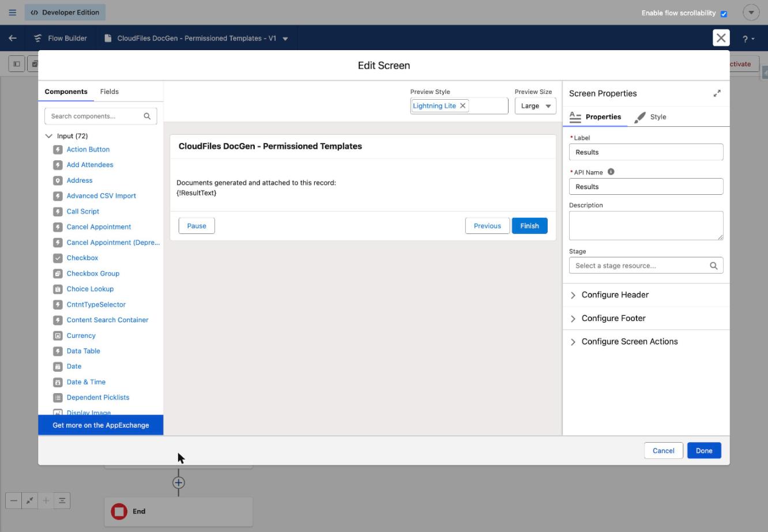Click the Developer Edition button

[65, 12]
